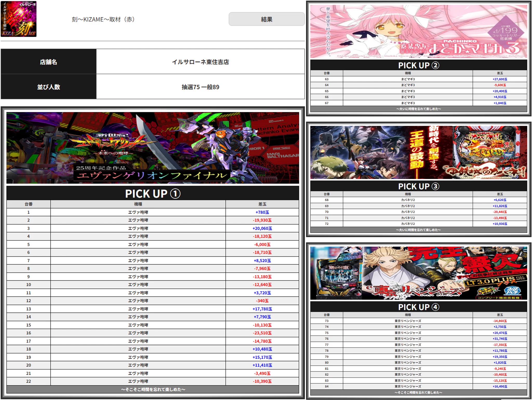
Task: Click the 結果 button
Action: coord(267,19)
